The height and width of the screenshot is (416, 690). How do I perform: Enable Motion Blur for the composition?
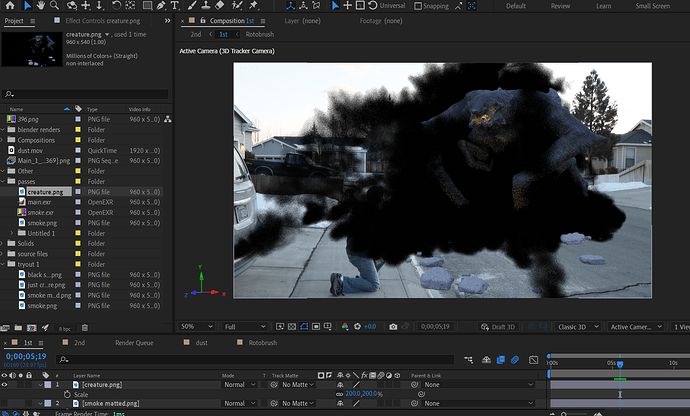515,360
